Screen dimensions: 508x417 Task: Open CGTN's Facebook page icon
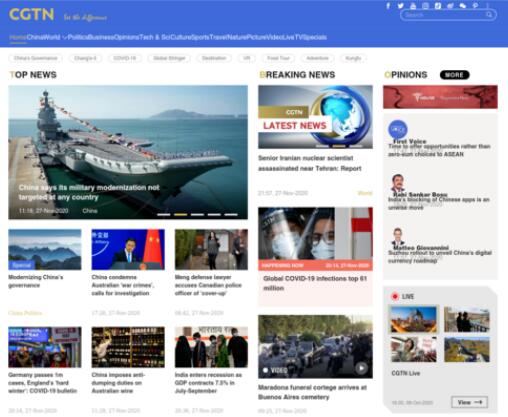(388, 6)
